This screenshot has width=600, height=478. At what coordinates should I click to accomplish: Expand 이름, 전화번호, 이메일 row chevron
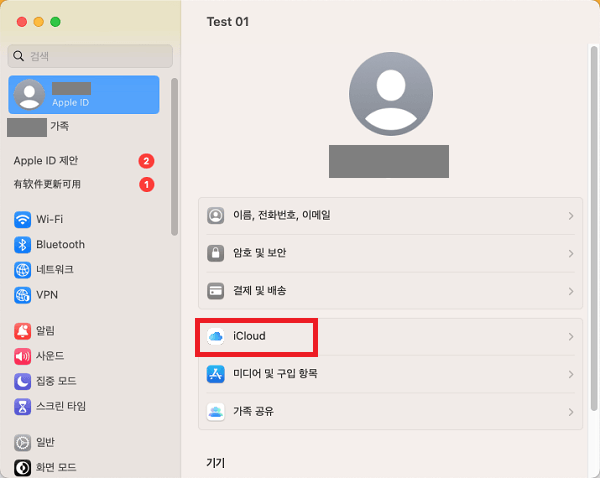[x=571, y=216]
